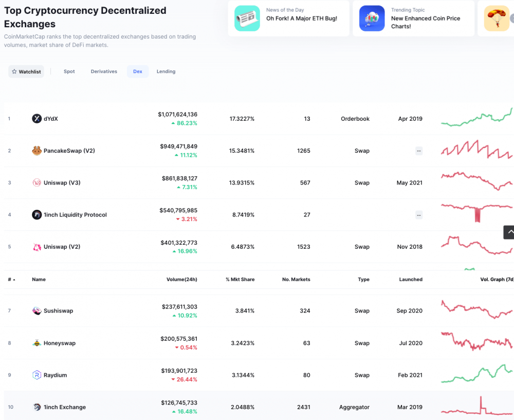This screenshot has width=514, height=420.
Task: Open the News of the Day newspaper thumbnail
Action: click(x=247, y=19)
